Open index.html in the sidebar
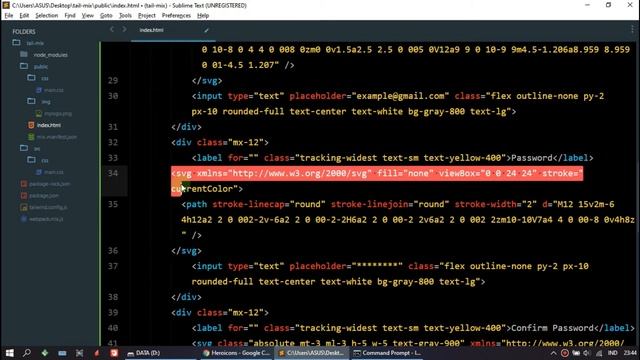The width and height of the screenshot is (640, 360). pyautogui.click(x=49, y=125)
